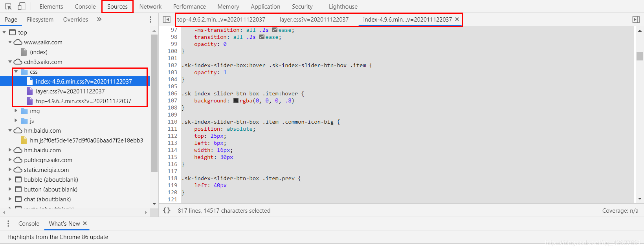Switch to the Application tab
The image size is (644, 250).
click(x=266, y=7)
